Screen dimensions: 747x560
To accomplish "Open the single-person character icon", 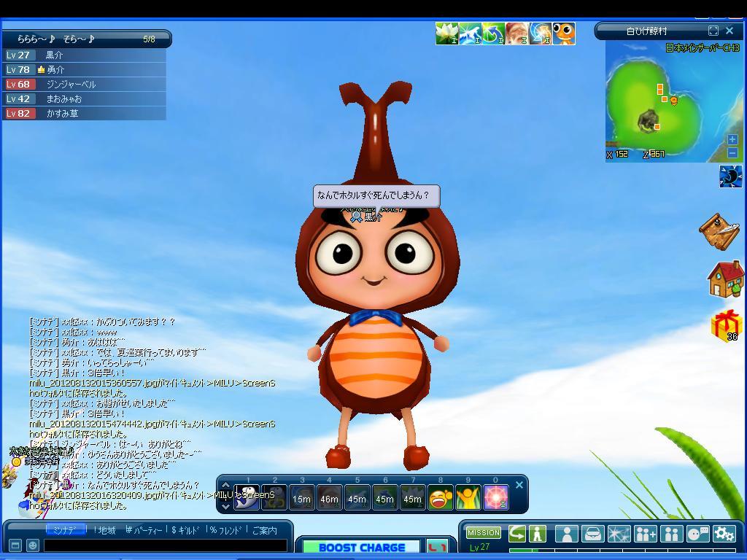I will pyautogui.click(x=567, y=534).
